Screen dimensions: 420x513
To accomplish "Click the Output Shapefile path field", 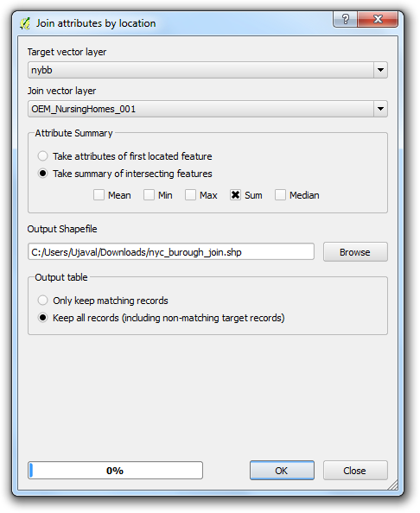I will (x=171, y=251).
